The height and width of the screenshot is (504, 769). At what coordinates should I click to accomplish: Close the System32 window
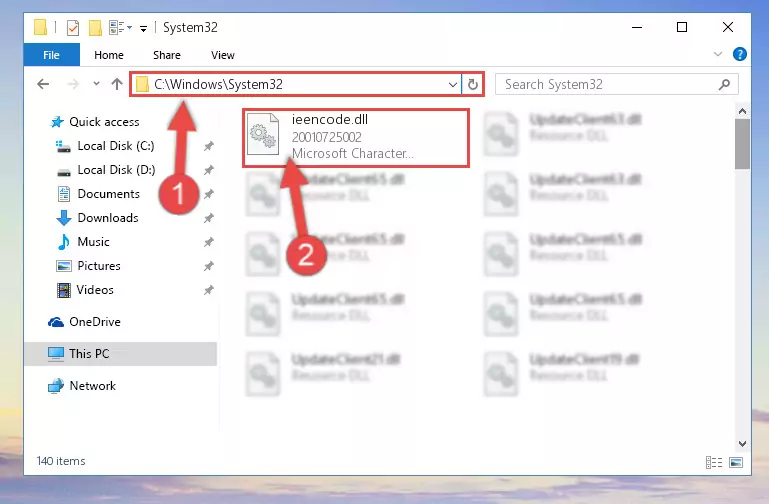(x=728, y=27)
